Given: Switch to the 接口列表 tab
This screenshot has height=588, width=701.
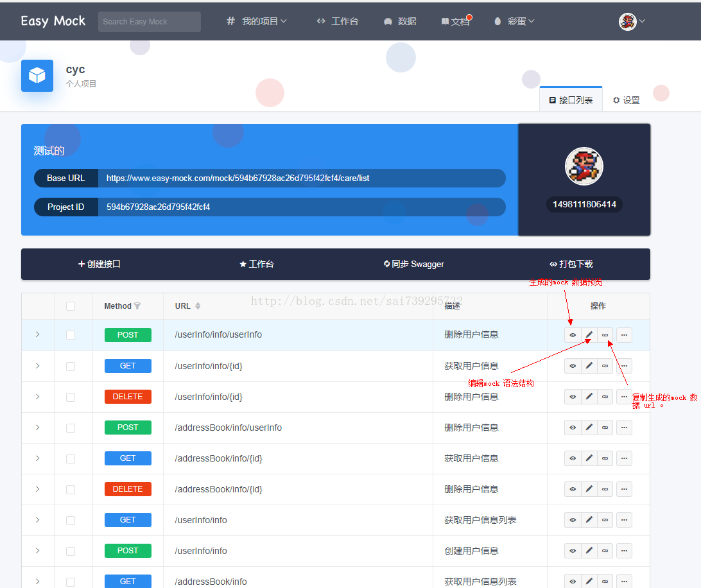Looking at the screenshot, I should click(571, 100).
